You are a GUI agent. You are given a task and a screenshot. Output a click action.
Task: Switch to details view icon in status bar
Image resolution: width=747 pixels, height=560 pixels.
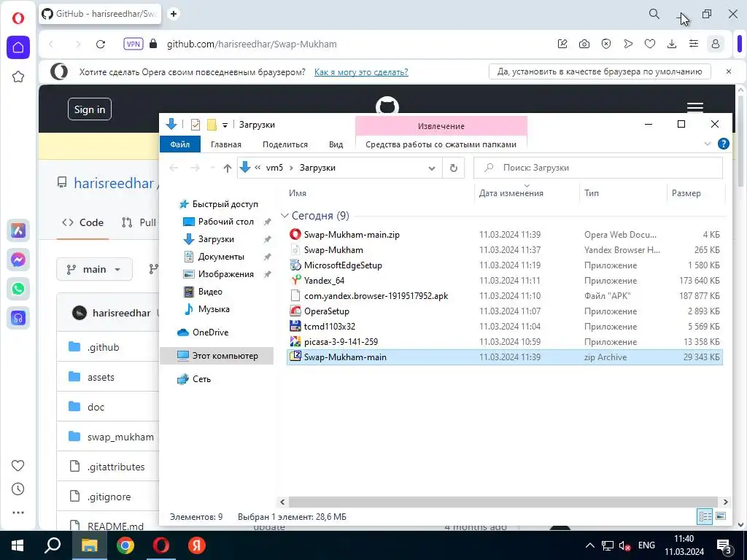[705, 516]
